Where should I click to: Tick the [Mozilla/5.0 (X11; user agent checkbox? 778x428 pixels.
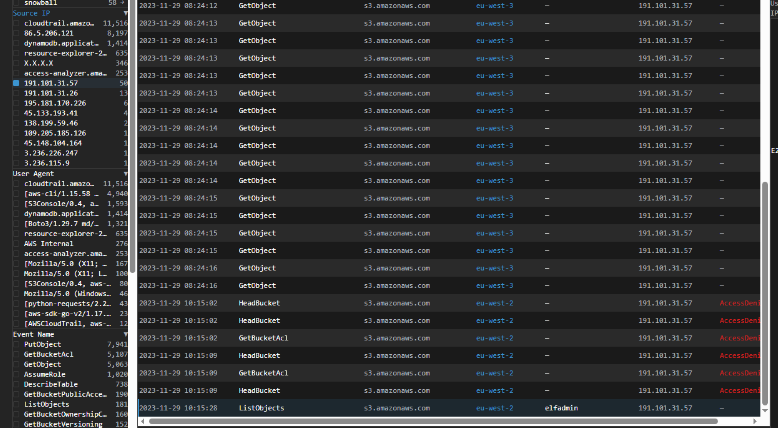[x=16, y=264]
